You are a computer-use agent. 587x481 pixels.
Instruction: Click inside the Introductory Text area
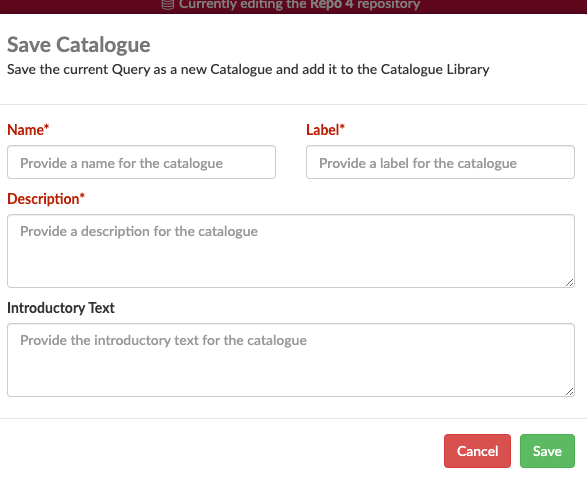point(291,360)
